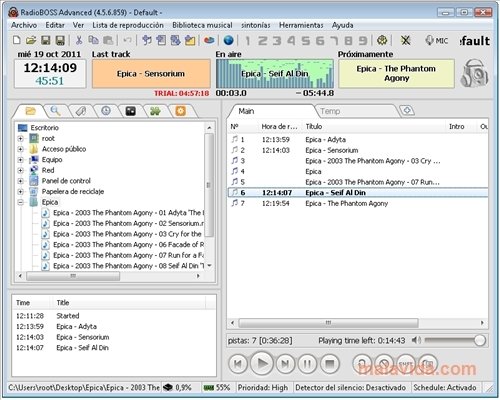Click the playlist horizontal scrollbar
This screenshot has height=400, width=500.
tap(328, 323)
